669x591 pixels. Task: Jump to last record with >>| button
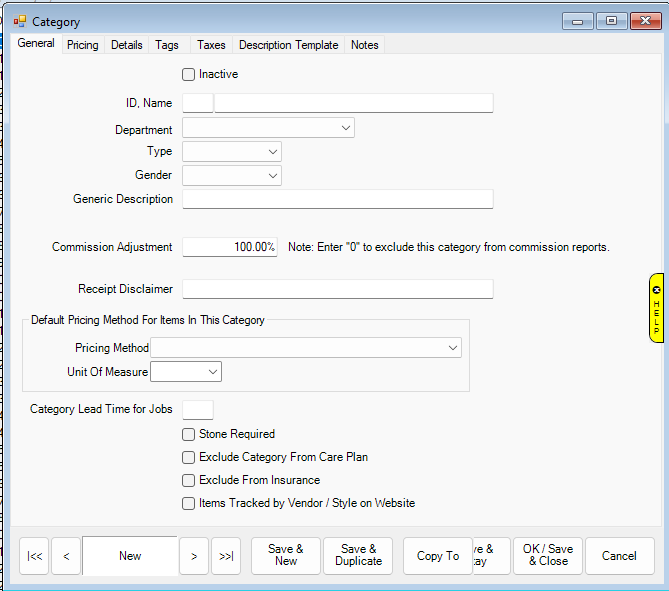pos(226,556)
